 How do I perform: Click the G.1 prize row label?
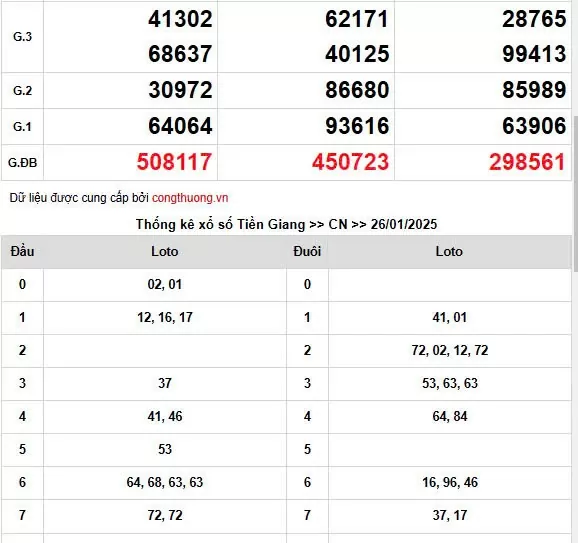(x=22, y=126)
